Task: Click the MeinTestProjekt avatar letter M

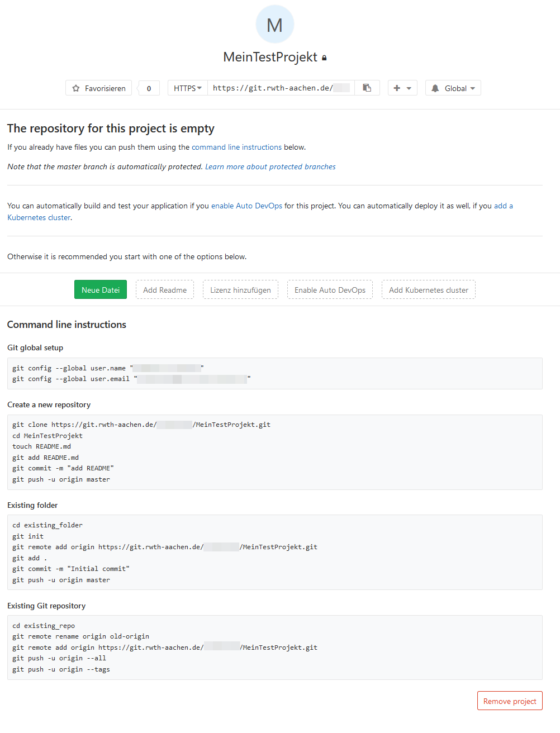Action: pyautogui.click(x=274, y=25)
